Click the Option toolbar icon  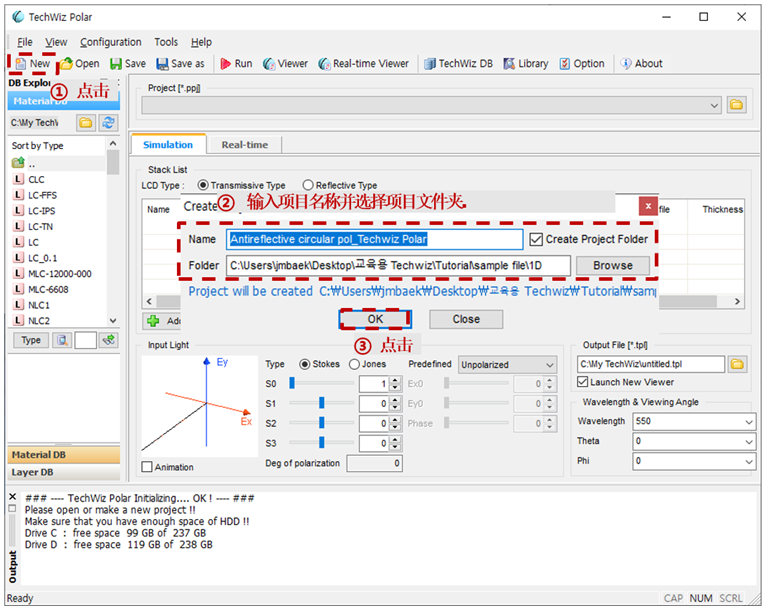point(581,64)
